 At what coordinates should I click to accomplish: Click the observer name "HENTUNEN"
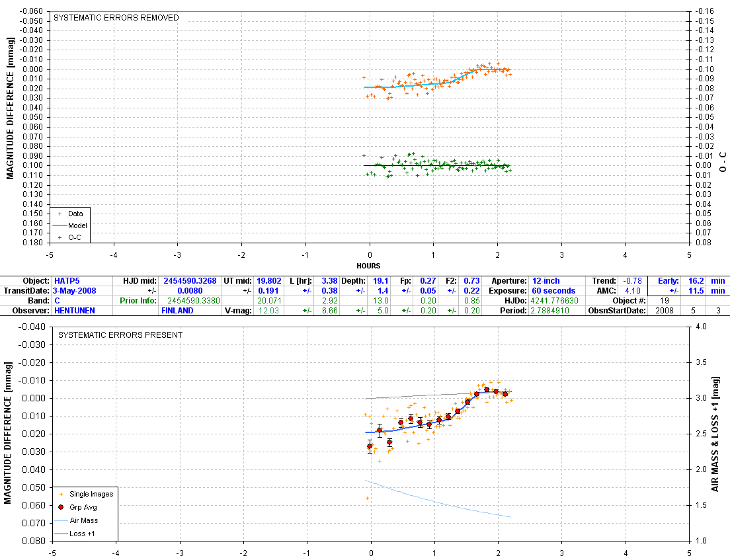75,311
